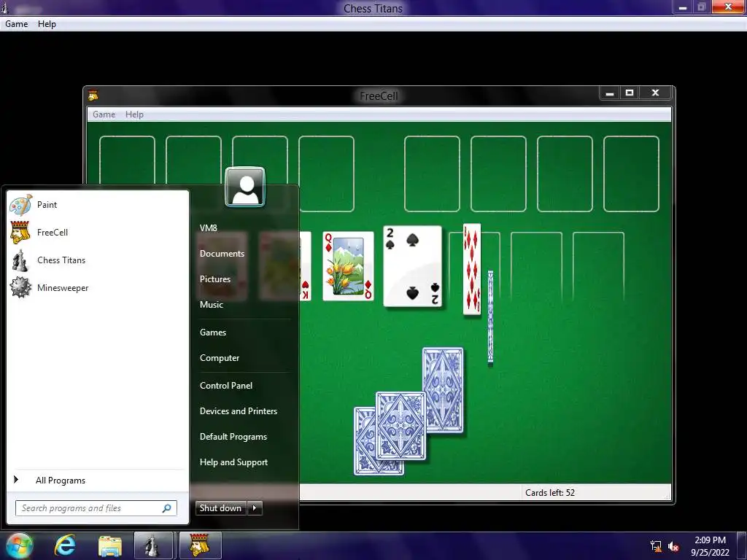The width and height of the screenshot is (747, 560).
Task: Switch to Chess Titans taskbar button
Action: pos(153,545)
